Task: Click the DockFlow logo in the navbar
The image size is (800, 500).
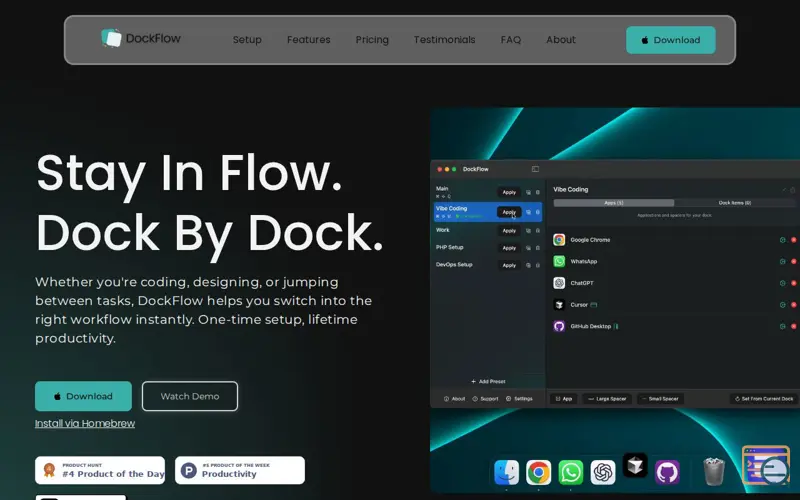Action: tap(141, 38)
